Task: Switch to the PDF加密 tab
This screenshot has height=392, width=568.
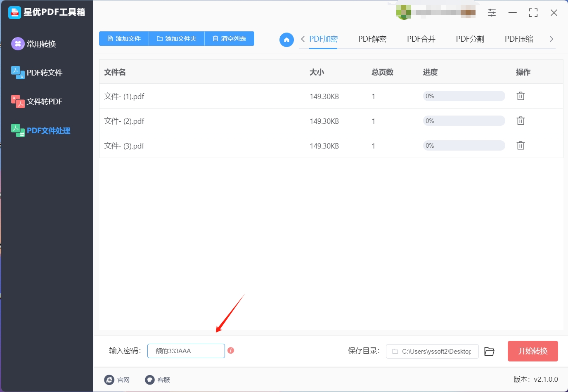Action: point(324,39)
